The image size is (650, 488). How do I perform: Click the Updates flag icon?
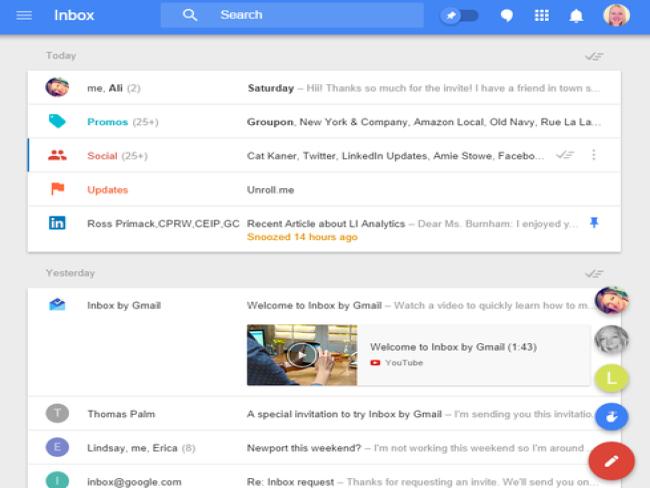click(57, 189)
